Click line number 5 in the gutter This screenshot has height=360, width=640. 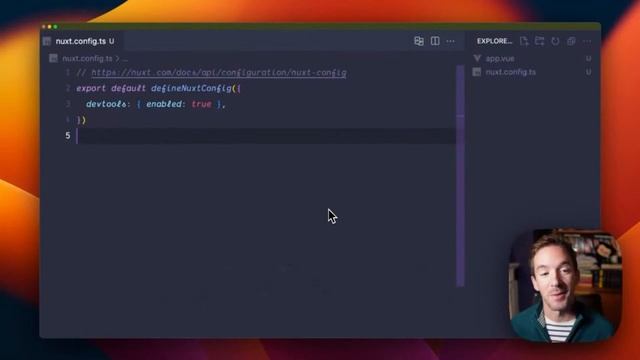click(68, 136)
